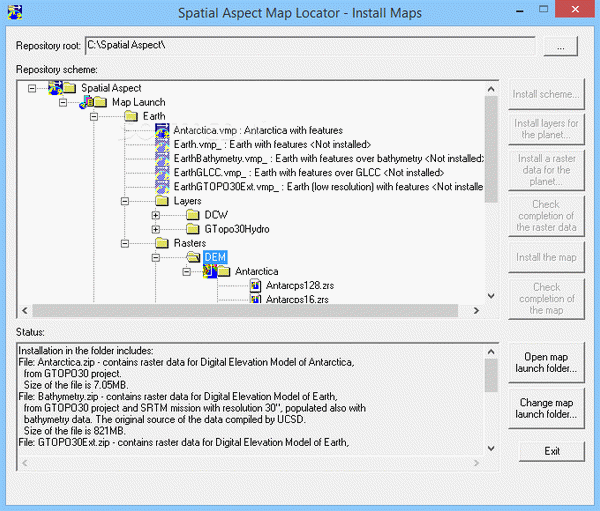This screenshot has width=600, height=511.
Task: Select the 'GTopo30Hydro' folder label
Action: click(x=237, y=229)
